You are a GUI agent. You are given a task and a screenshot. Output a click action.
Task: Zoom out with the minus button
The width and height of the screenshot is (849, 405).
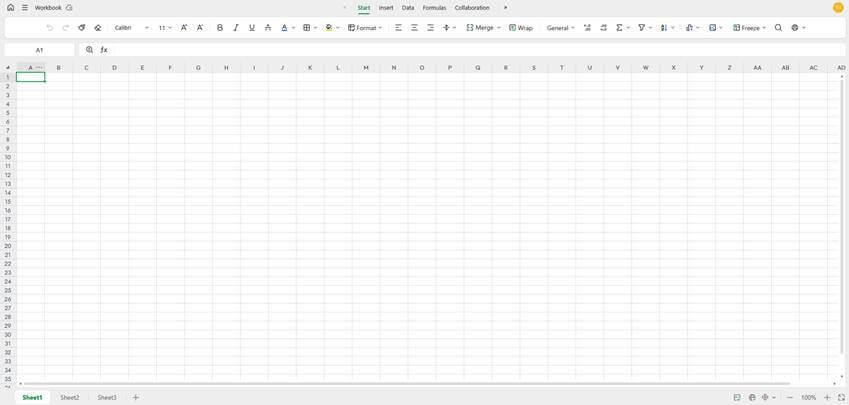pyautogui.click(x=789, y=397)
